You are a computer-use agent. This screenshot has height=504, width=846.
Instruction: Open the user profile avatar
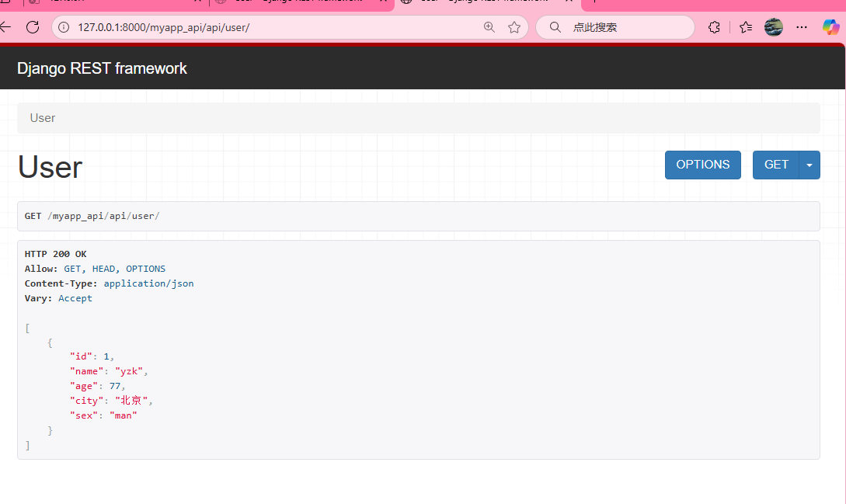click(x=774, y=27)
